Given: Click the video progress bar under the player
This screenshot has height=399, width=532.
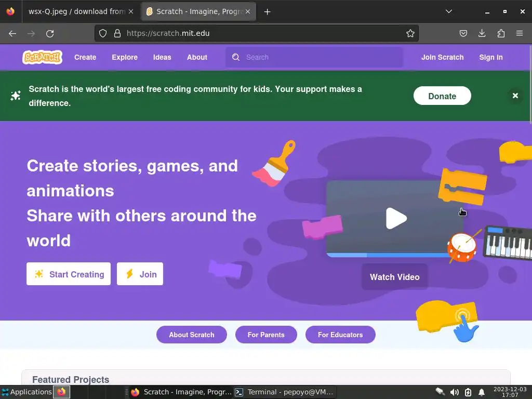Looking at the screenshot, I should pyautogui.click(x=387, y=255).
